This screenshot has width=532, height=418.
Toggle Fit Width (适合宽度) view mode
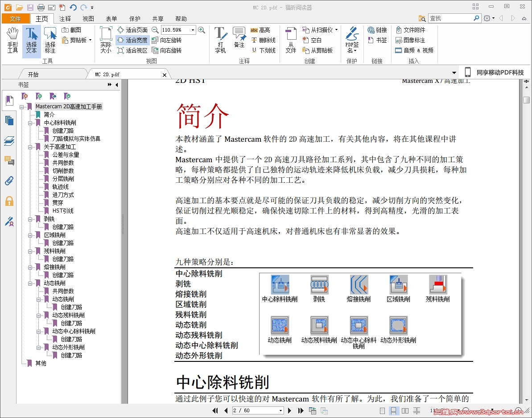tap(132, 40)
